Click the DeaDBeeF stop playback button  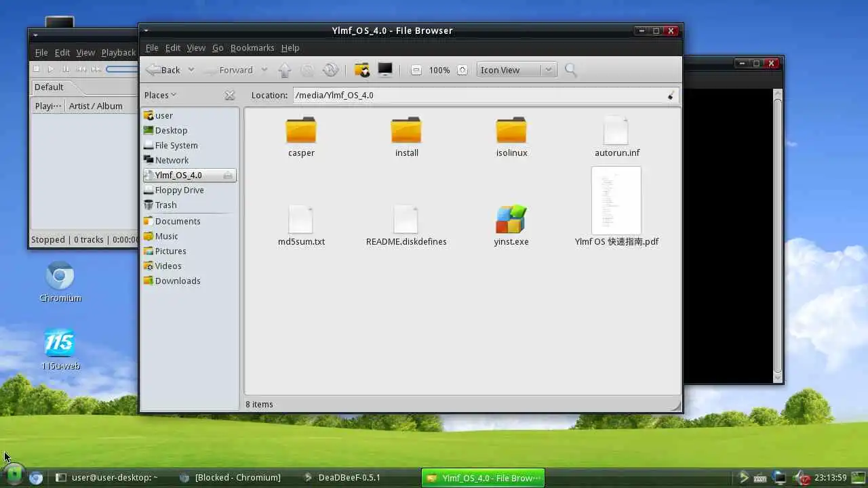click(x=37, y=69)
